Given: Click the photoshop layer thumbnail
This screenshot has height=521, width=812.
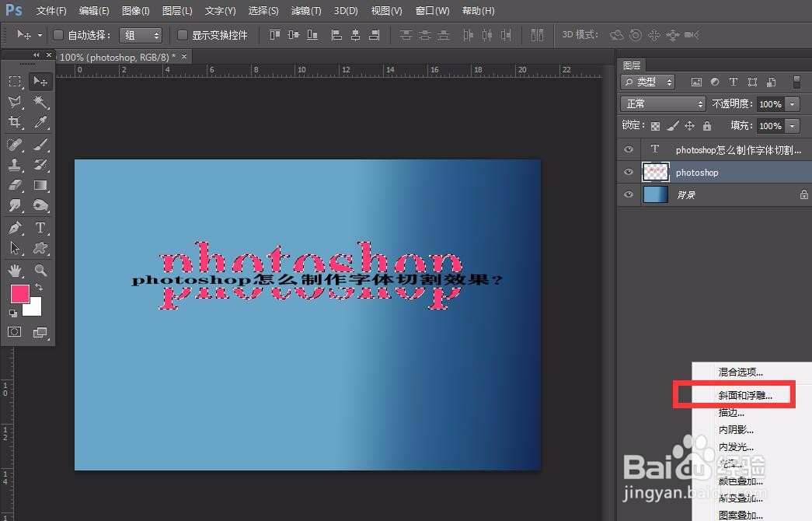Looking at the screenshot, I should coord(656,172).
